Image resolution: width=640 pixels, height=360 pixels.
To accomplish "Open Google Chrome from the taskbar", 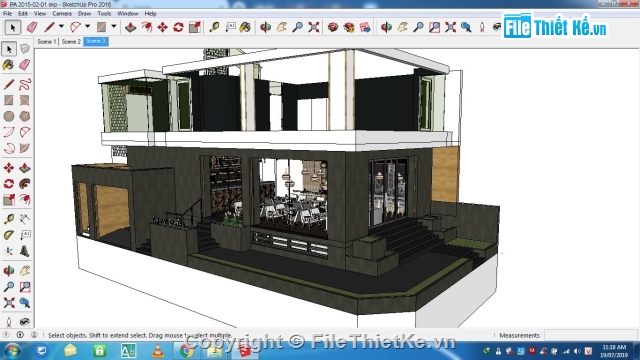I will point(187,351).
